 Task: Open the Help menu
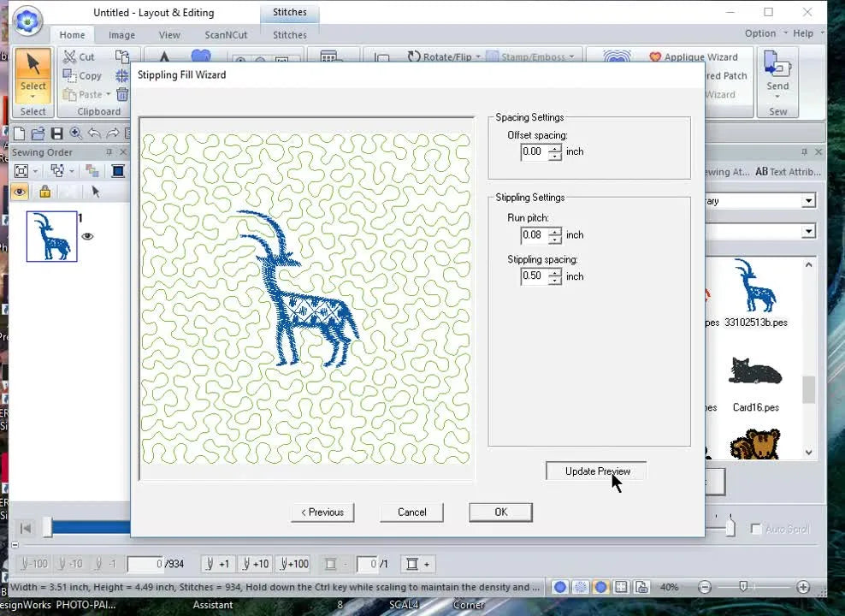pyautogui.click(x=803, y=33)
